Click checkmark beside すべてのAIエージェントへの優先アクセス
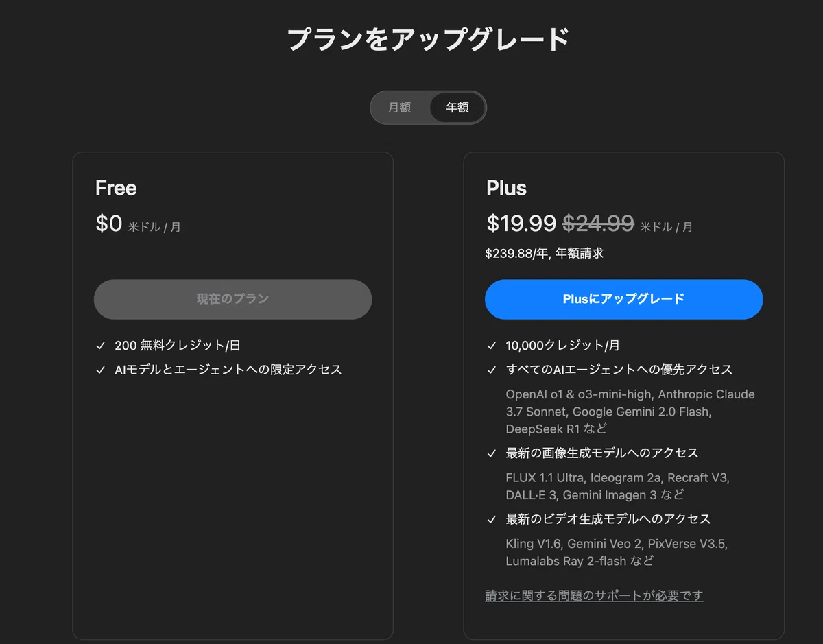Screen dimensions: 823x644 click(x=492, y=370)
